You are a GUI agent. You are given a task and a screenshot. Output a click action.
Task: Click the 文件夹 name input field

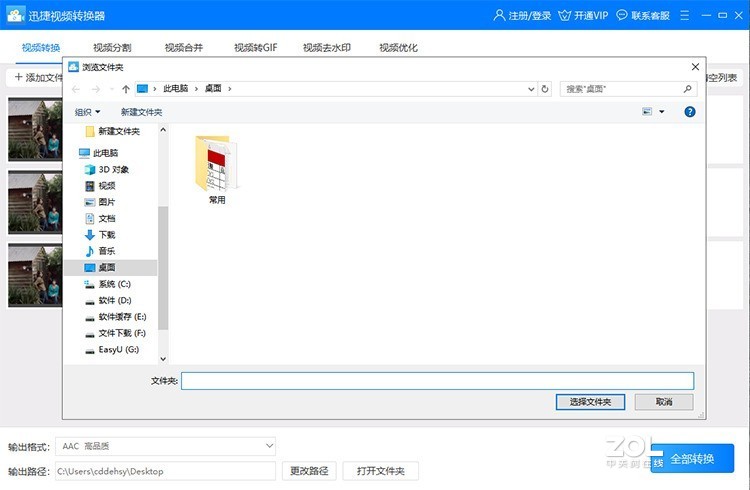tap(437, 381)
